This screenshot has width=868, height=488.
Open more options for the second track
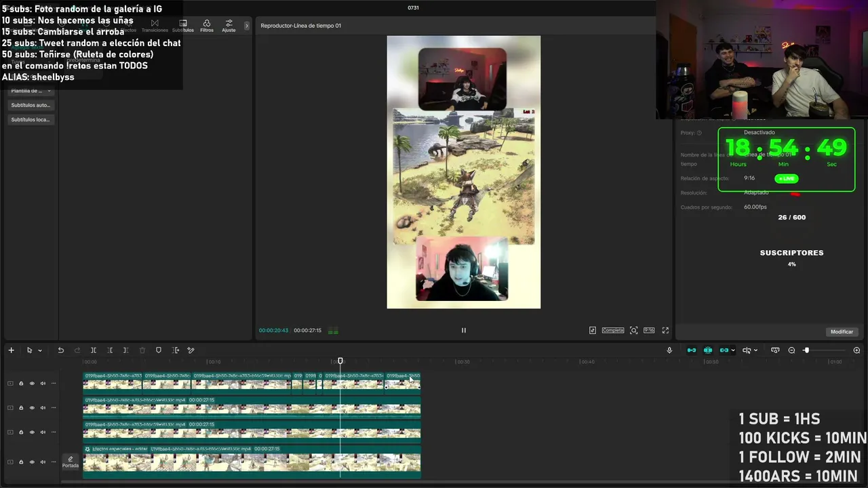pyautogui.click(x=54, y=407)
